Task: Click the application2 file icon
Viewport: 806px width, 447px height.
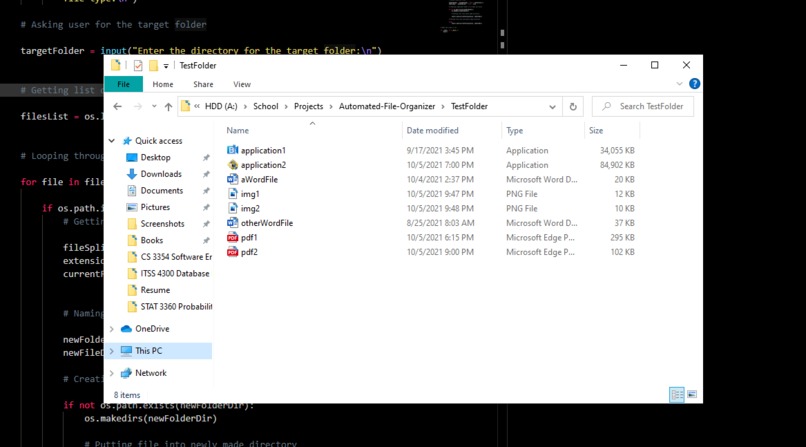Action: pyautogui.click(x=232, y=164)
